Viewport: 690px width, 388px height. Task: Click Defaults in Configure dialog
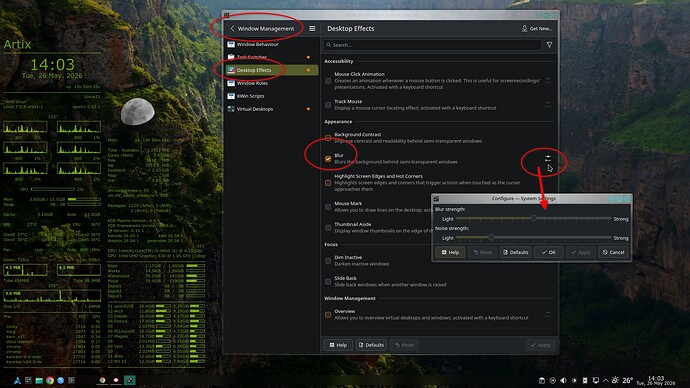pos(515,253)
